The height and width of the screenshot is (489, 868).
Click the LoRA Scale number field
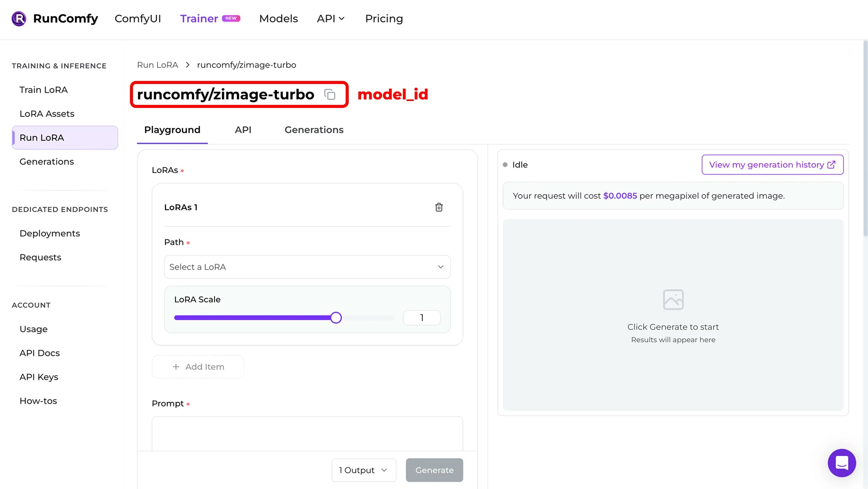(421, 318)
